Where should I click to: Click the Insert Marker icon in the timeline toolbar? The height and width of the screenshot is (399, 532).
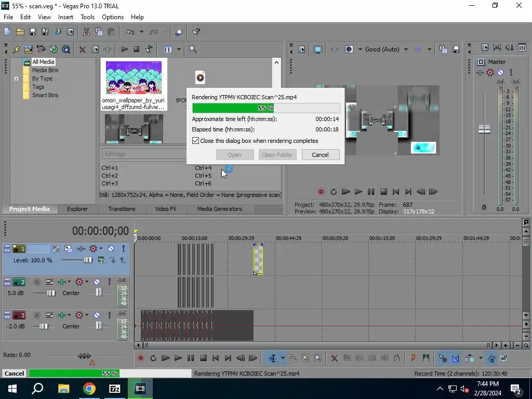413,358
